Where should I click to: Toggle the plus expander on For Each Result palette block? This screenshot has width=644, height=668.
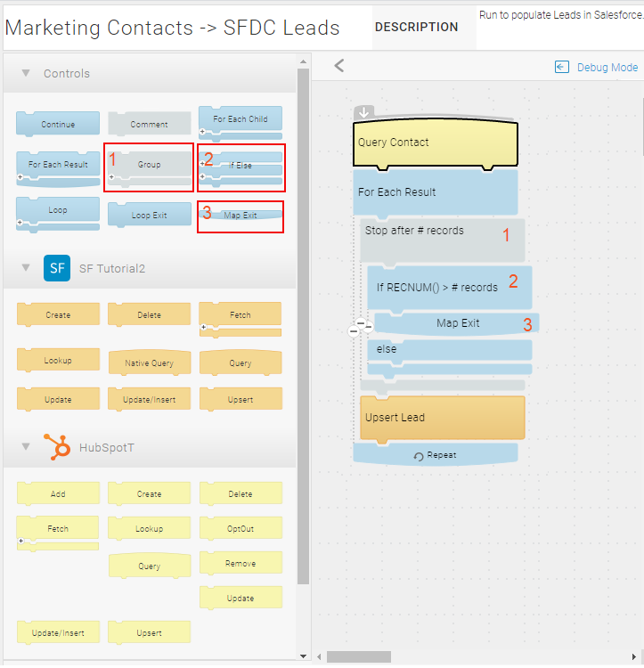coord(20,178)
